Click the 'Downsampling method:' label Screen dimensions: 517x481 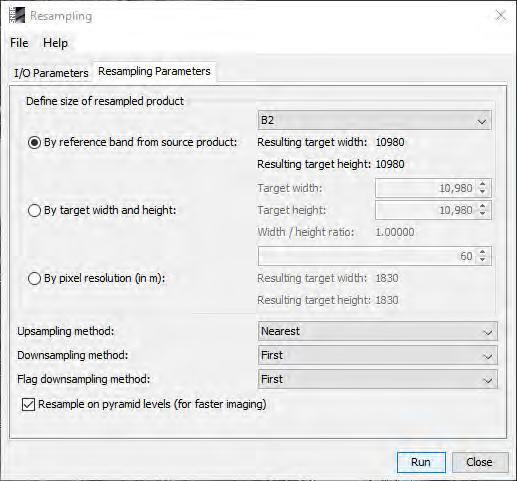[x=73, y=355]
